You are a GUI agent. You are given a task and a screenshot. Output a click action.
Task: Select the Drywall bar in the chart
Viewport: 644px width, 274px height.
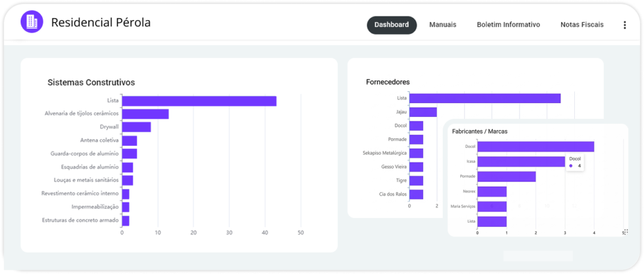136,127
